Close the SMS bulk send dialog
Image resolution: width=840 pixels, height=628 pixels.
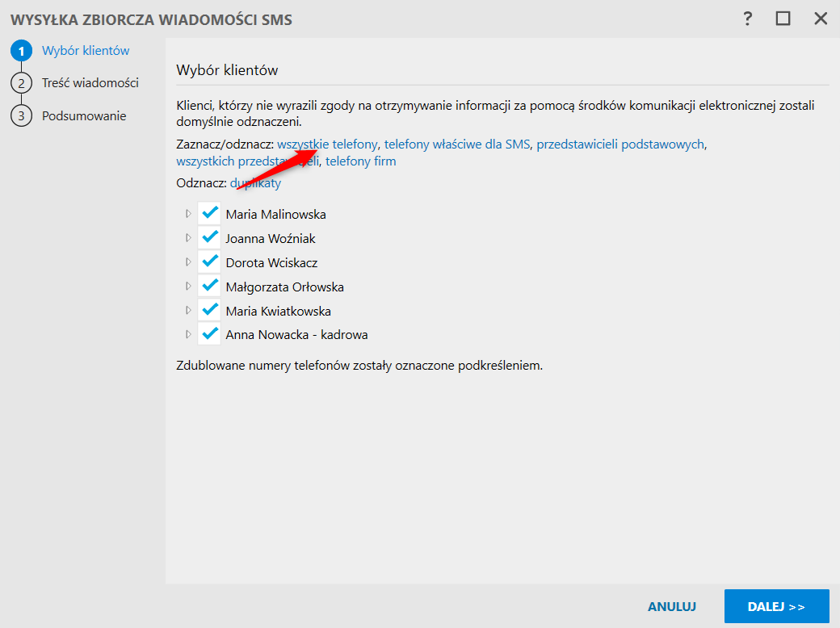(821, 19)
